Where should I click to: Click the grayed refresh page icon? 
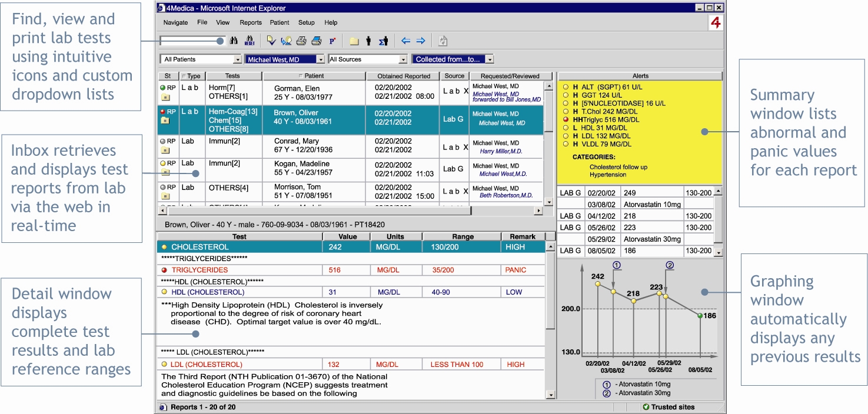point(443,41)
